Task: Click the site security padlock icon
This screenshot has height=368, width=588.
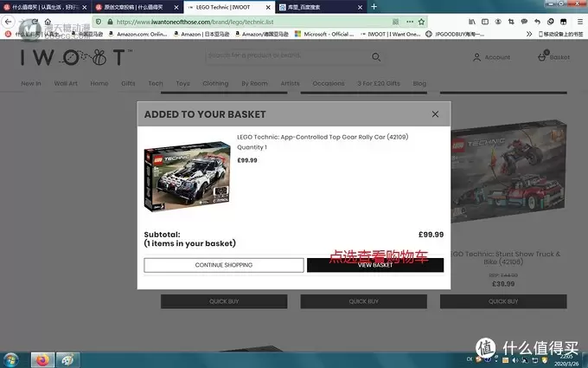Action: pos(110,22)
